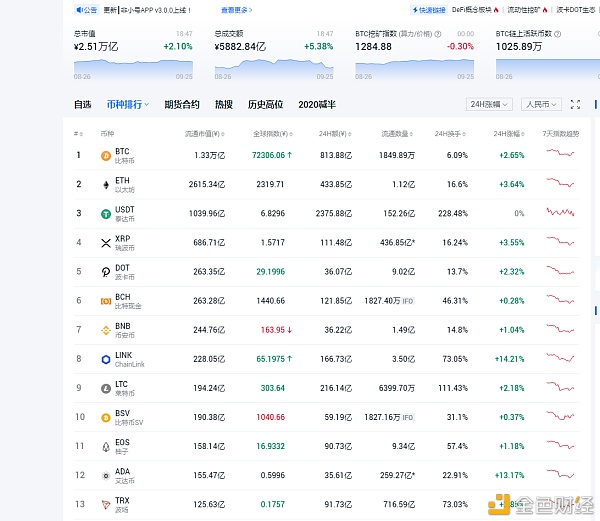Open the RMB currency dropdown
The width and height of the screenshot is (600, 521).
click(x=541, y=104)
